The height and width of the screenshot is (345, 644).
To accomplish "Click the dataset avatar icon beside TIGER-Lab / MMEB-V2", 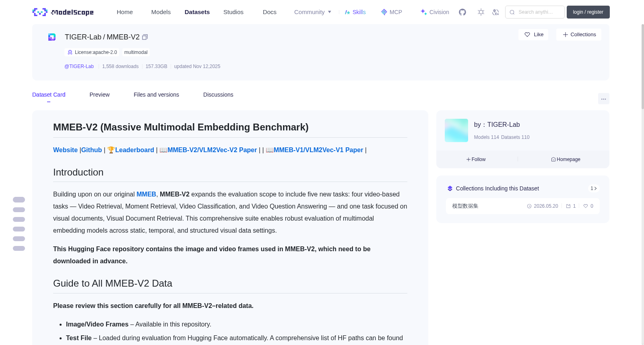I will tap(52, 37).
